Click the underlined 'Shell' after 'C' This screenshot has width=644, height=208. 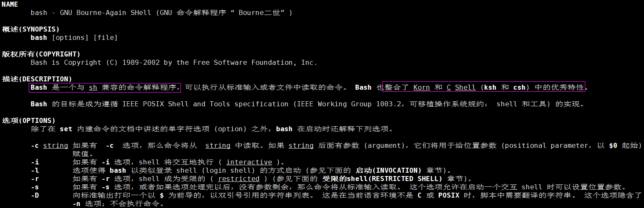tap(466, 87)
